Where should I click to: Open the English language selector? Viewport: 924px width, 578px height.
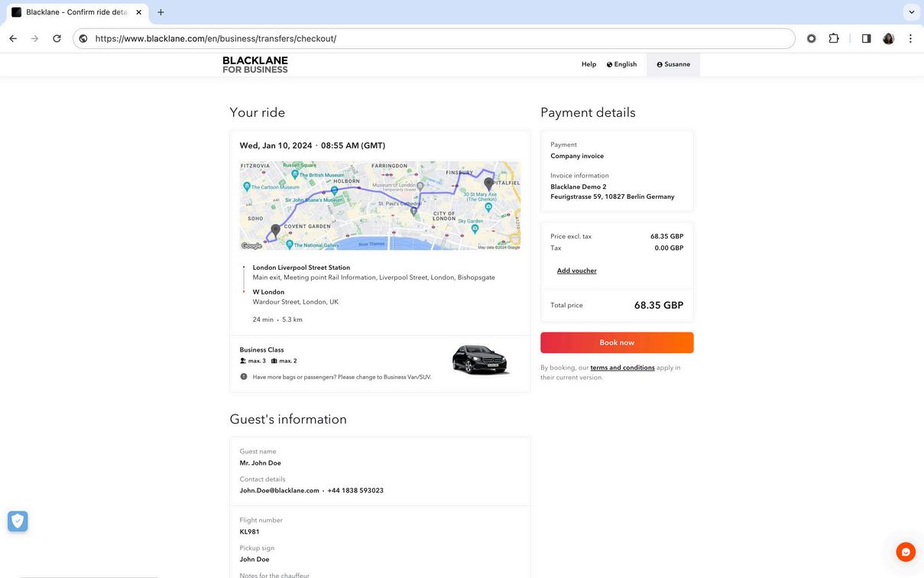pos(621,64)
